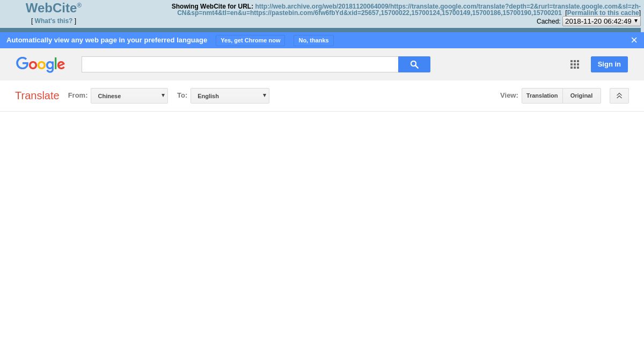Open the WebCite logo link

54,8
